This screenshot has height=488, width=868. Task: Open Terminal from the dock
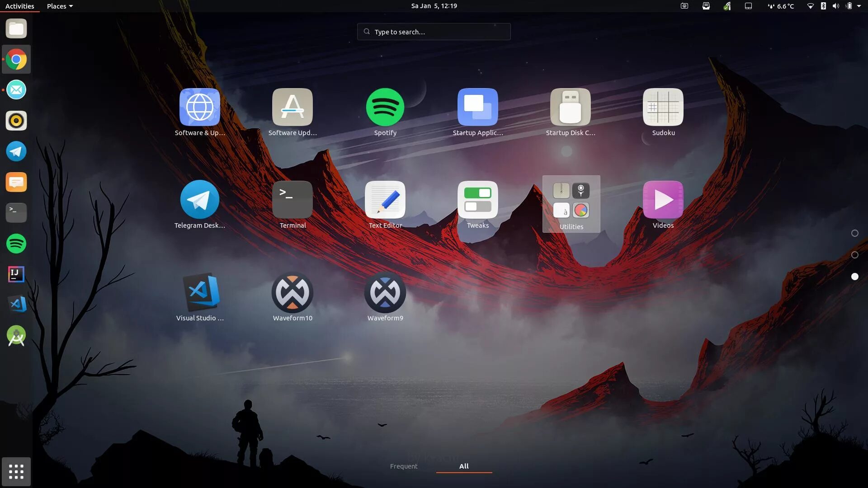(x=16, y=212)
